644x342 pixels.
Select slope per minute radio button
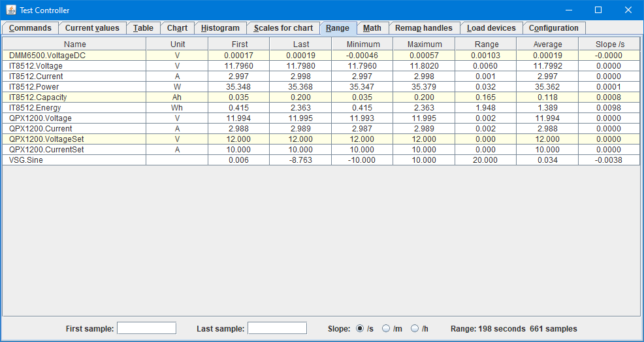pyautogui.click(x=385, y=328)
